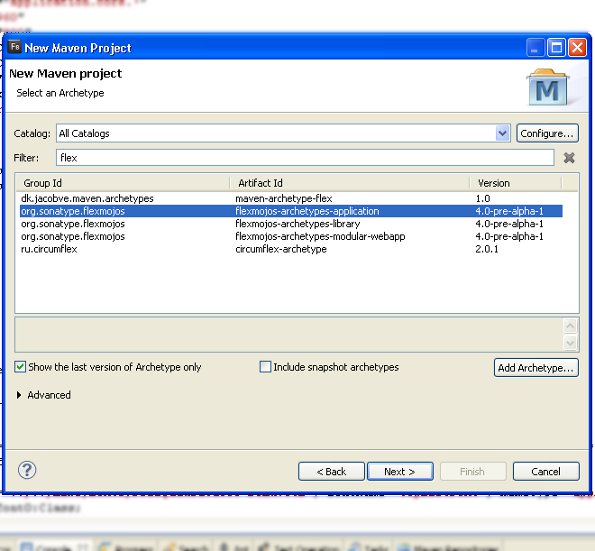This screenshot has height=551, width=595.
Task: Go to previous page with Back button
Action: coord(331,471)
